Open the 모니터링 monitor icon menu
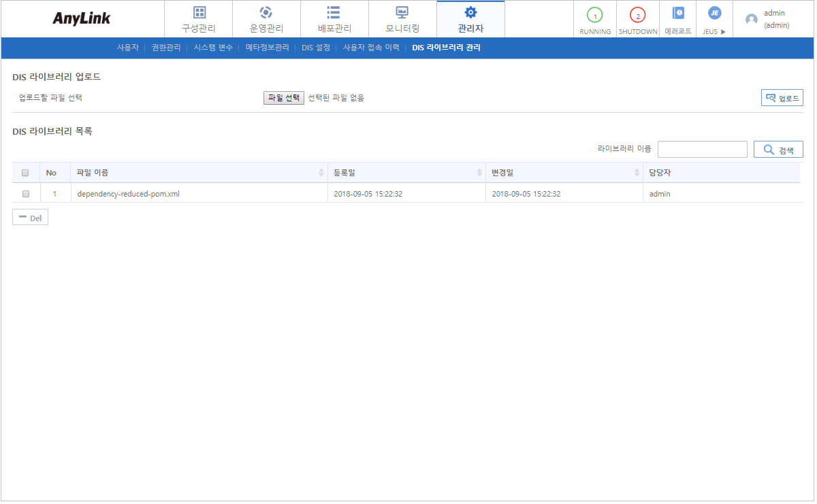The height and width of the screenshot is (504, 817). click(402, 13)
